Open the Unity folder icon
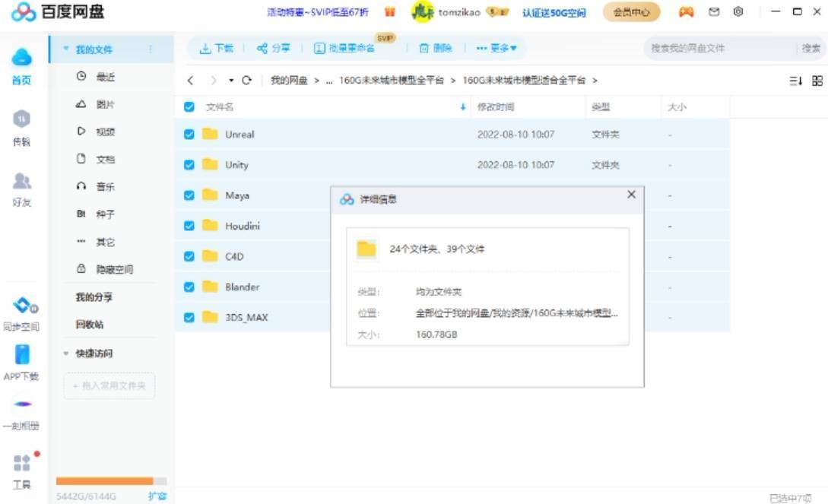828x504 pixels. 210,164
